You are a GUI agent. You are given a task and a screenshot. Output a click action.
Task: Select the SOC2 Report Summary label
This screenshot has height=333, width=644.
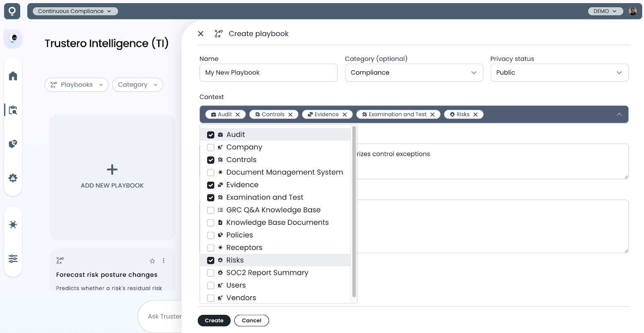[x=267, y=273]
